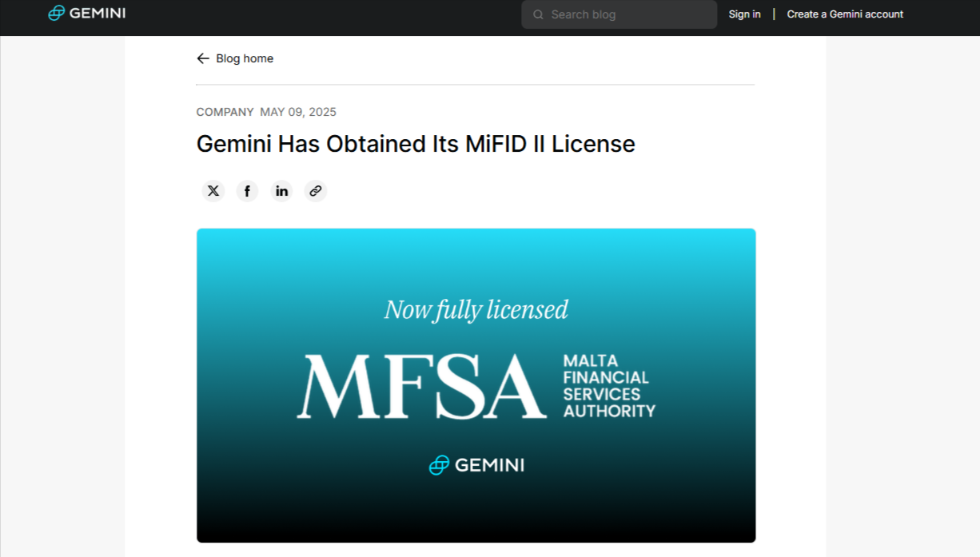
Task: Click the MiFID II License article title
Action: [416, 144]
